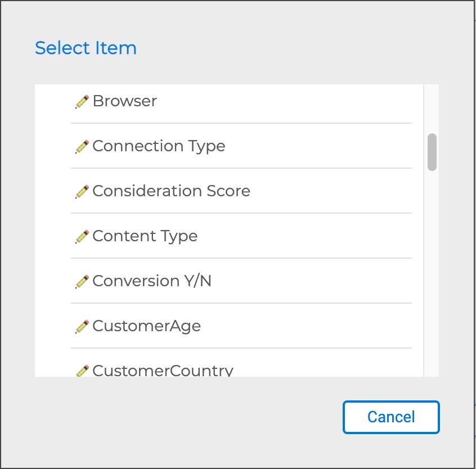
Task: Click the Consideration Score pencil icon
Action: (x=82, y=192)
